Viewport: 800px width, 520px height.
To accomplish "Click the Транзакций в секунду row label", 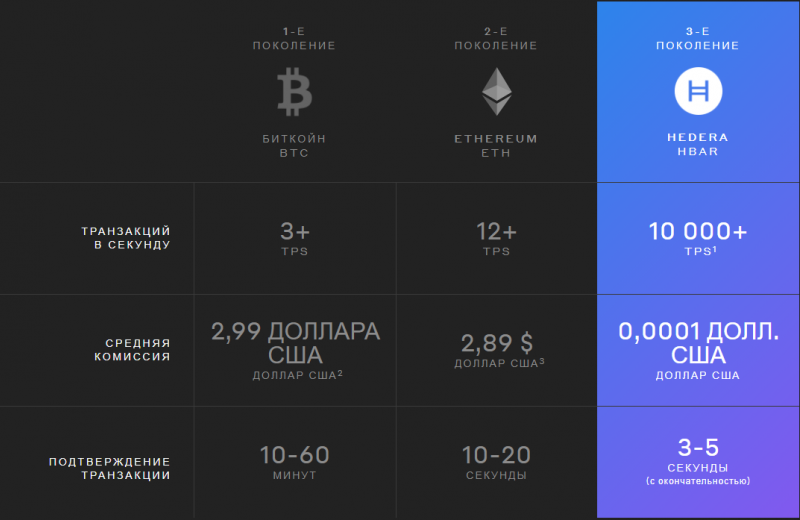I will [125, 238].
